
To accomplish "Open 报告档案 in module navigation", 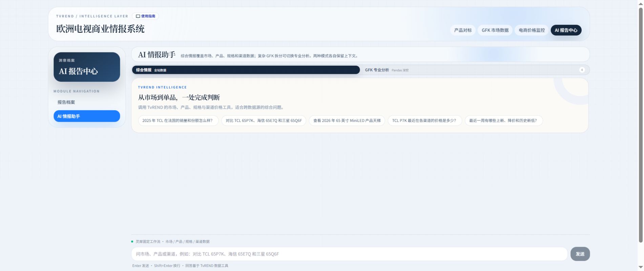I will (x=87, y=102).
